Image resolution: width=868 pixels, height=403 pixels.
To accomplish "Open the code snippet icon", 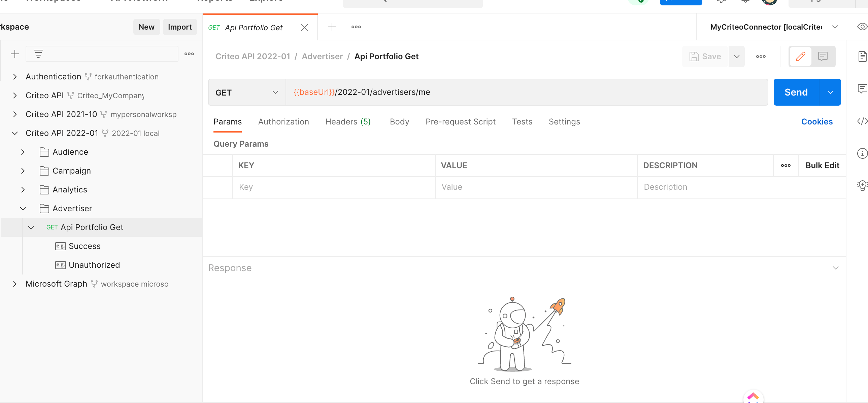I will [x=862, y=121].
